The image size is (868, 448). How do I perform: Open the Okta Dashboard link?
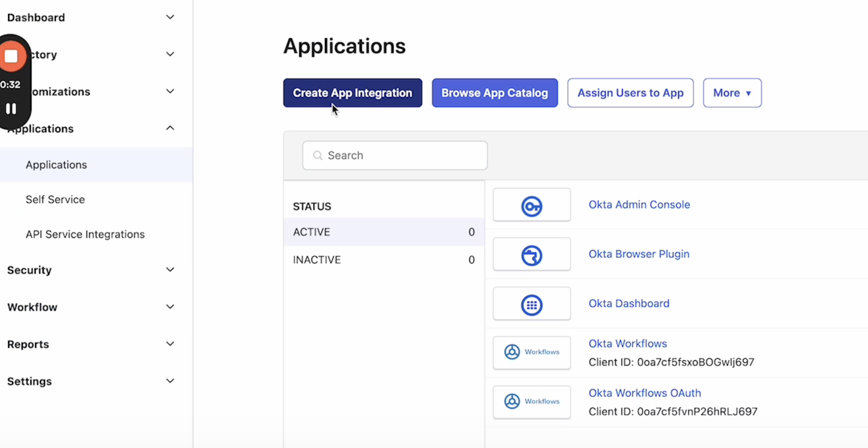pyautogui.click(x=629, y=304)
